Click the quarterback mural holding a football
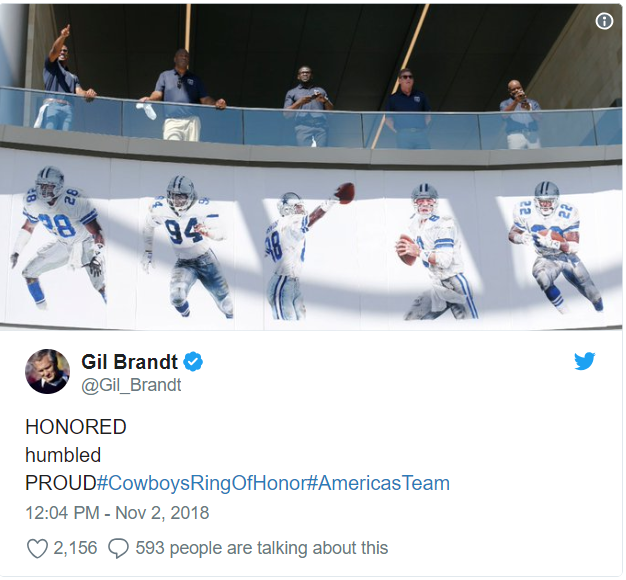This screenshot has height=580, width=626. 437,251
